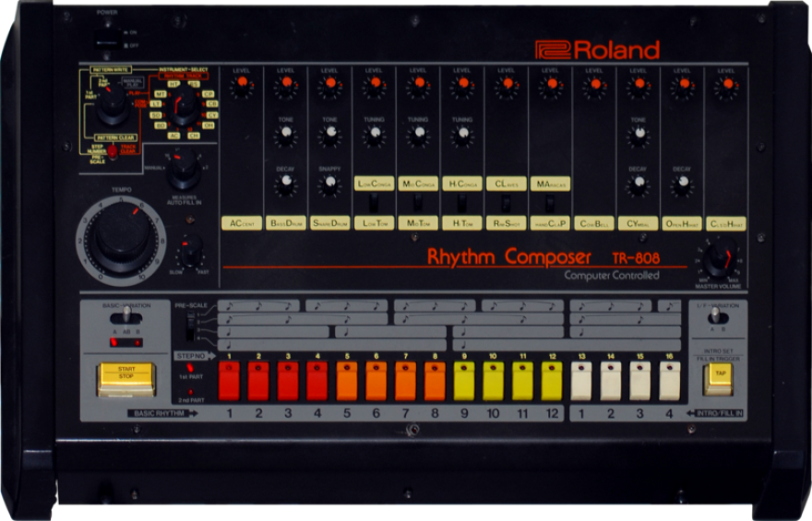Click white step button 16

point(670,382)
